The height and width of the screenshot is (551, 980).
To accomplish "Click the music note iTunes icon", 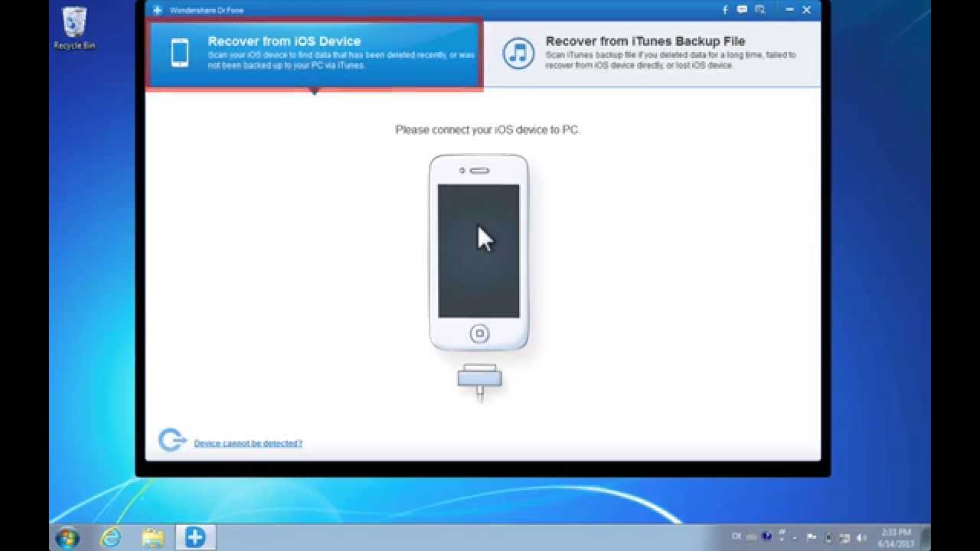I will (x=518, y=53).
